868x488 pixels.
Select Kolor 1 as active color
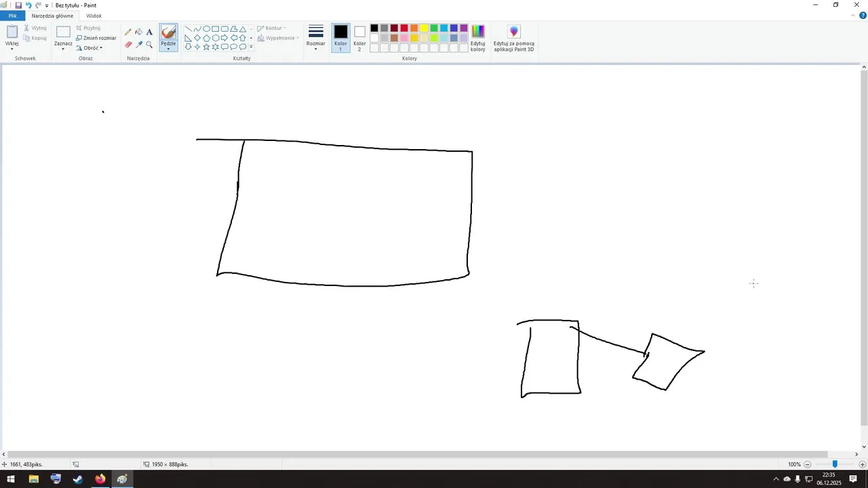pos(340,38)
